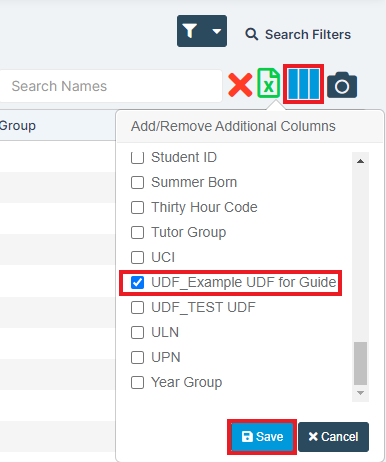This screenshot has width=386, height=462.
Task: Cancel the column changes
Action: 333,437
